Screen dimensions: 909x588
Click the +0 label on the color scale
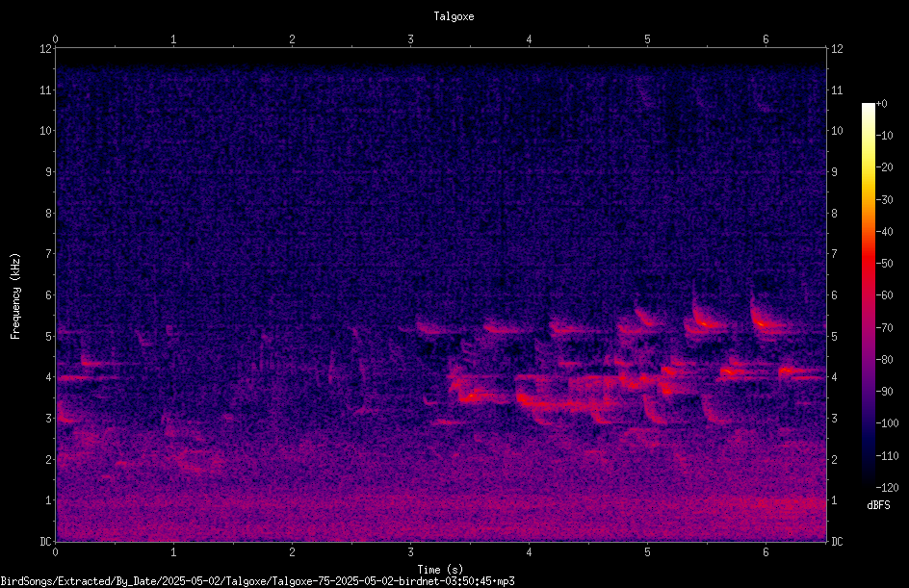coord(881,104)
